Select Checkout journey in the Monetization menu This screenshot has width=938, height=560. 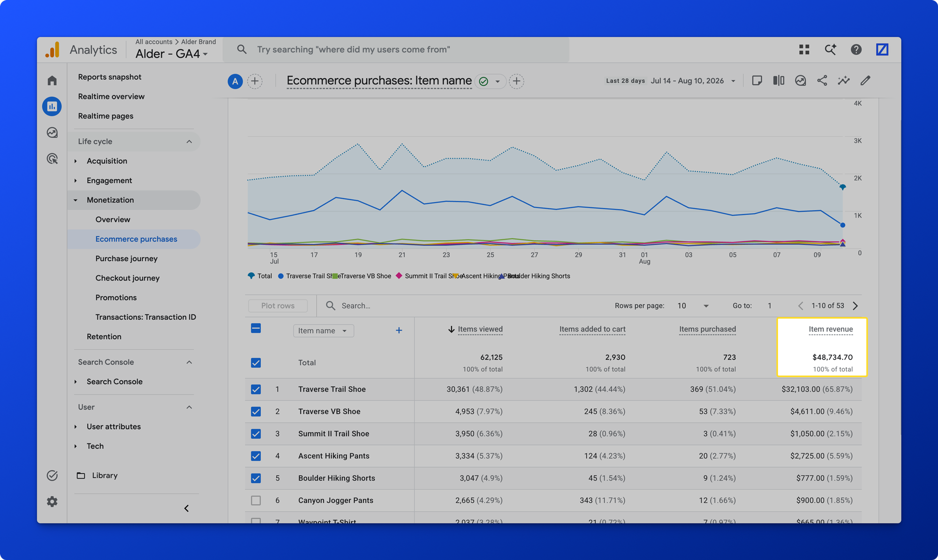click(127, 278)
